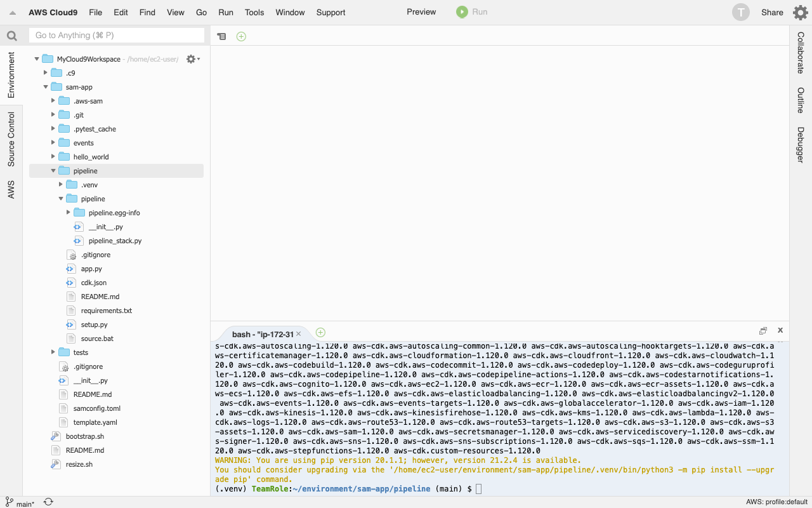The width and height of the screenshot is (812, 508).
Task: Click the hello_world folder icon
Action: tap(63, 157)
